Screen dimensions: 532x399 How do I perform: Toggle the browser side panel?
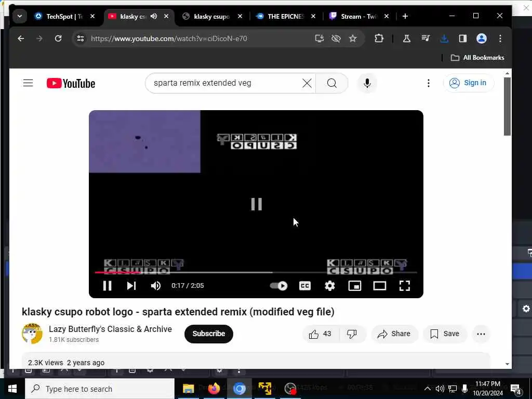(463, 38)
